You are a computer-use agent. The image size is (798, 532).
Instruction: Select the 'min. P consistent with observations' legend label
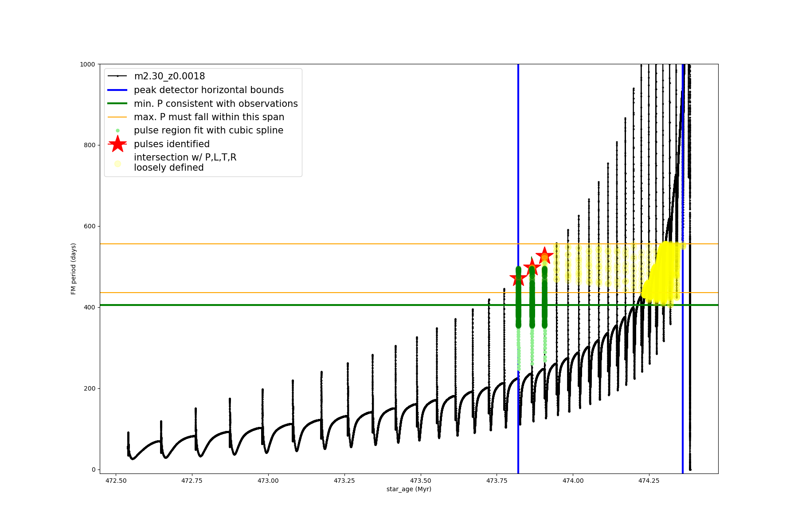tap(215, 104)
